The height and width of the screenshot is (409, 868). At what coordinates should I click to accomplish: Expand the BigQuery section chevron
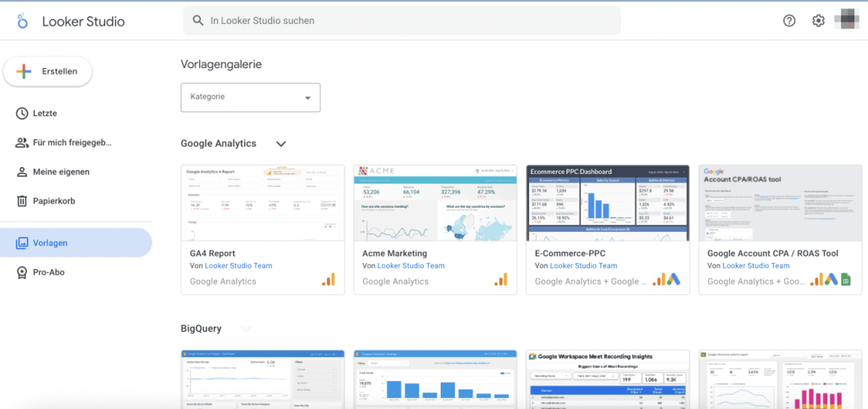246,328
